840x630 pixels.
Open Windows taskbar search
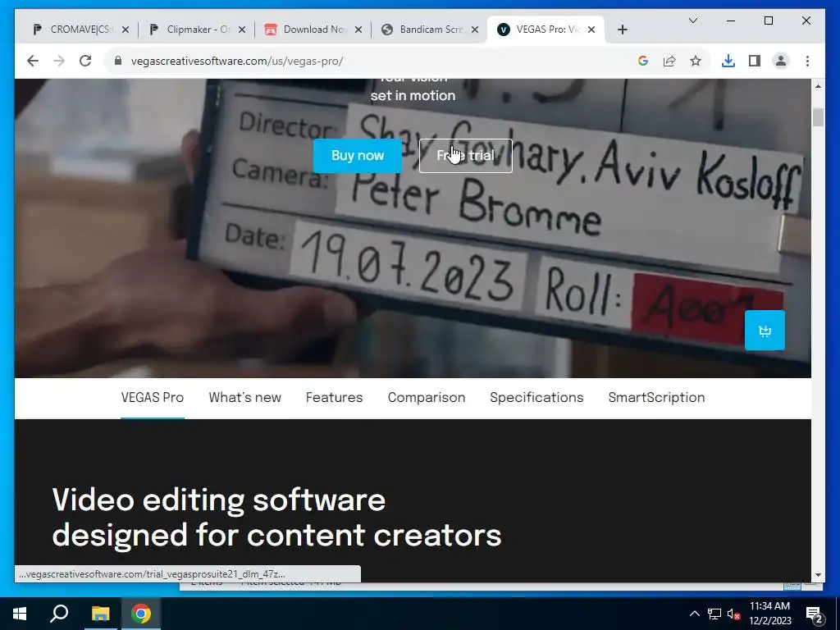59,614
